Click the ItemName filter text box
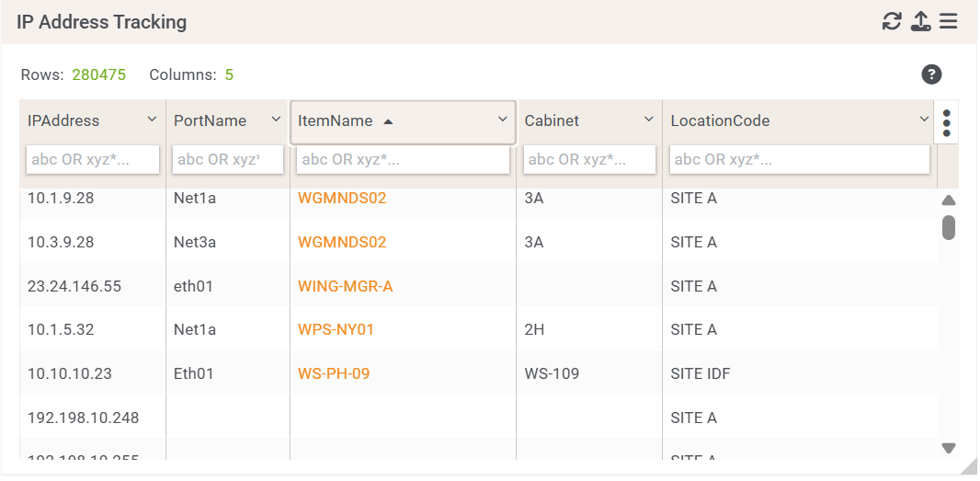 (x=403, y=159)
